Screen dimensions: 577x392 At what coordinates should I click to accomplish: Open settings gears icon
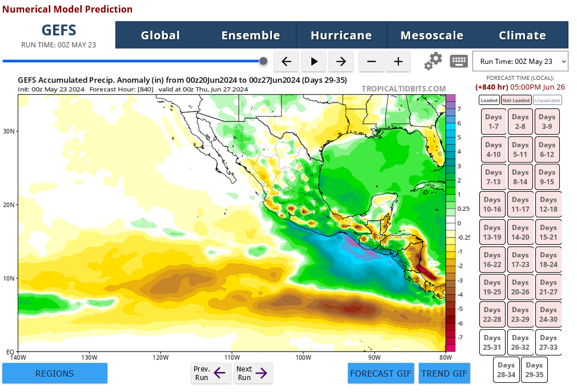point(433,61)
